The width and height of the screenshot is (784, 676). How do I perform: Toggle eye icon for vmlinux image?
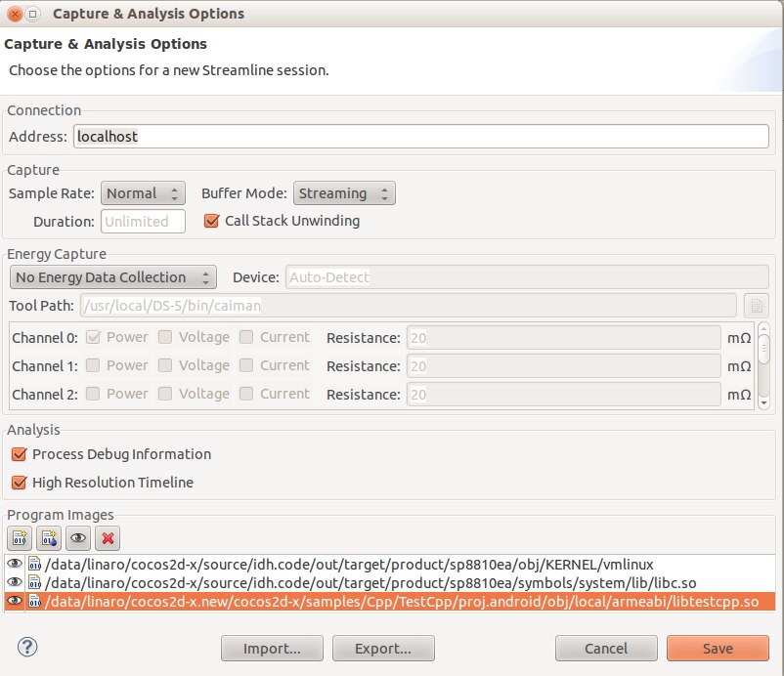click(15, 565)
